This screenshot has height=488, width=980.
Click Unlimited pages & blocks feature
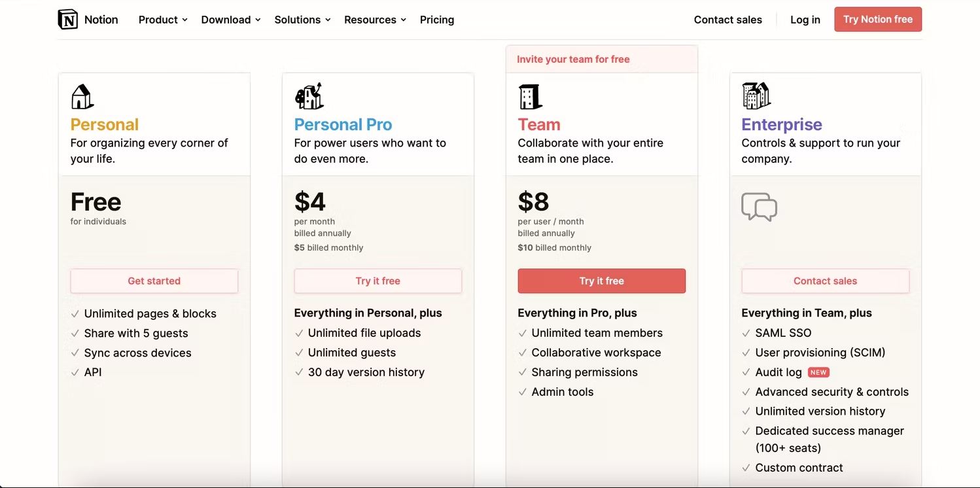coord(150,314)
